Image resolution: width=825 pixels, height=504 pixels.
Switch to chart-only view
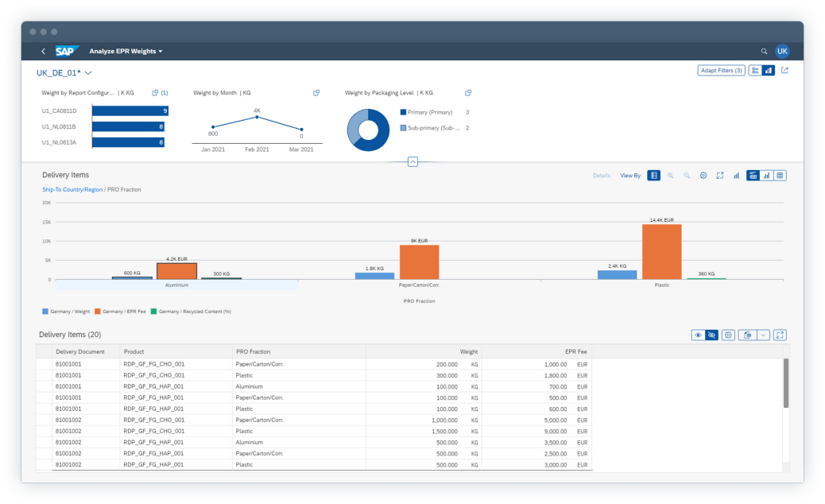(767, 175)
